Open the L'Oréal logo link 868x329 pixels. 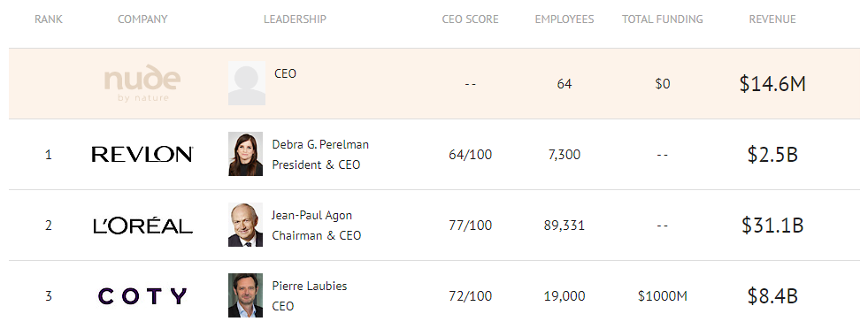[142, 226]
